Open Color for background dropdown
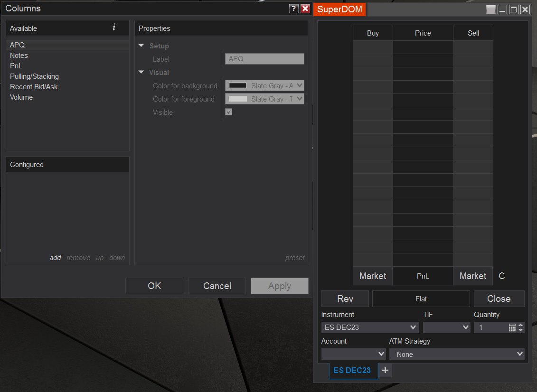 point(264,85)
